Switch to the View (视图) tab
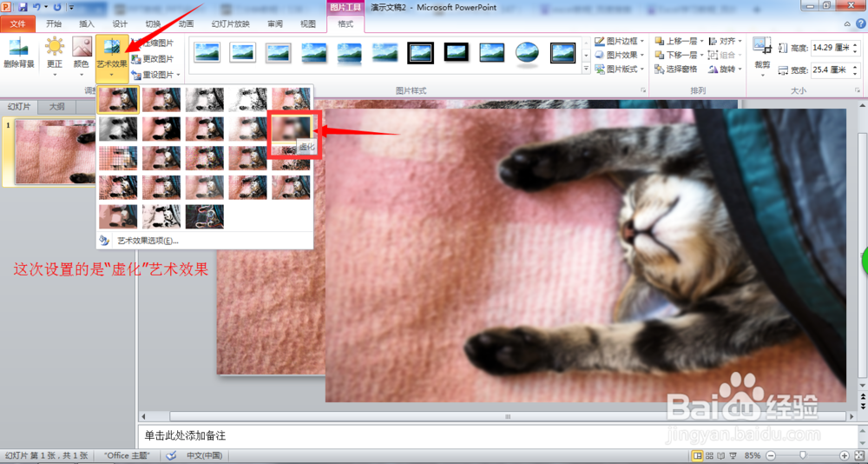This screenshot has width=868, height=464. [308, 23]
